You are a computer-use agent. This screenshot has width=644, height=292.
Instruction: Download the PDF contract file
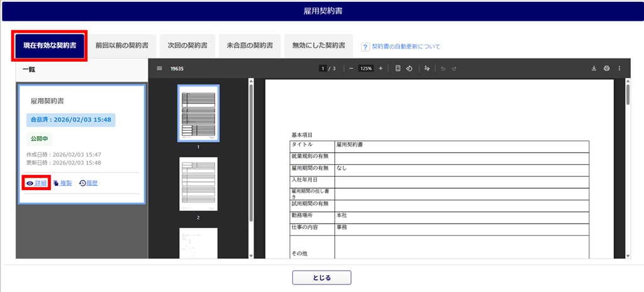point(594,69)
